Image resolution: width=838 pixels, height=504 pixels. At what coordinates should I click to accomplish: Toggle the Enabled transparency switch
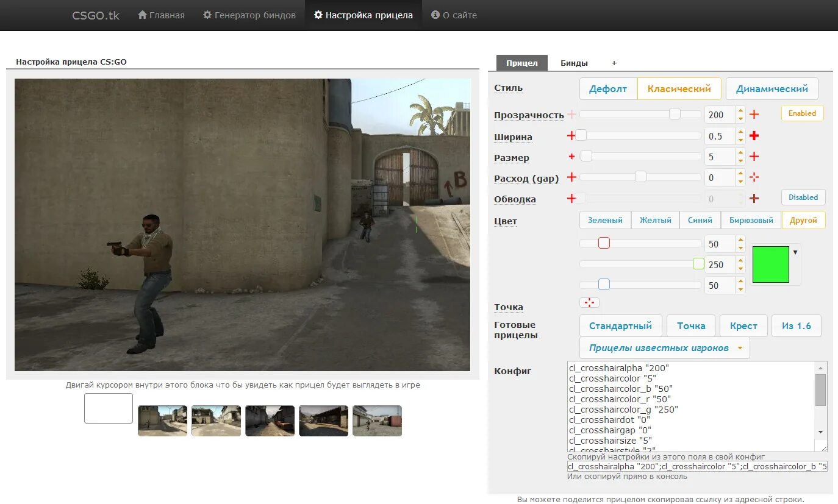pyautogui.click(x=802, y=113)
